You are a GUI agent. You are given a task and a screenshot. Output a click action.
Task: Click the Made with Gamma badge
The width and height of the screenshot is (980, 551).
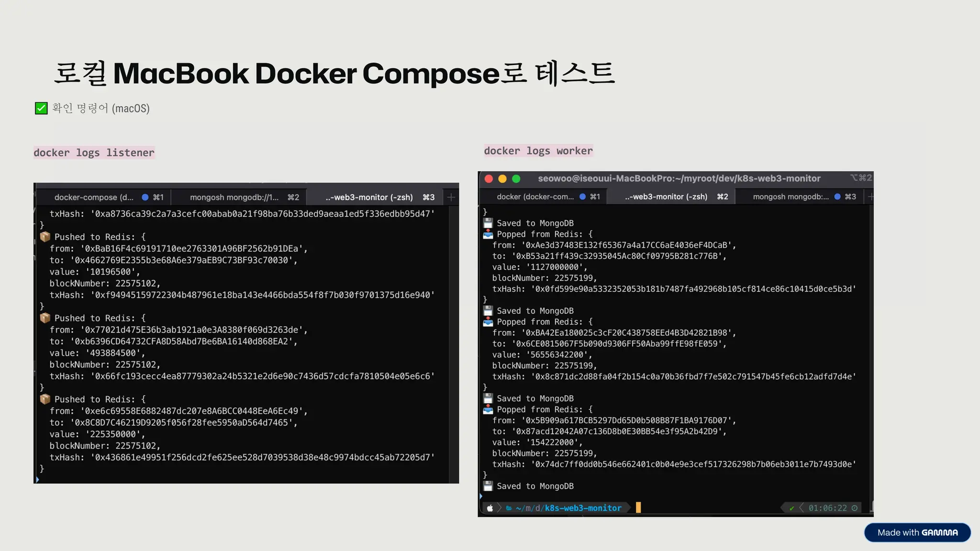point(917,532)
